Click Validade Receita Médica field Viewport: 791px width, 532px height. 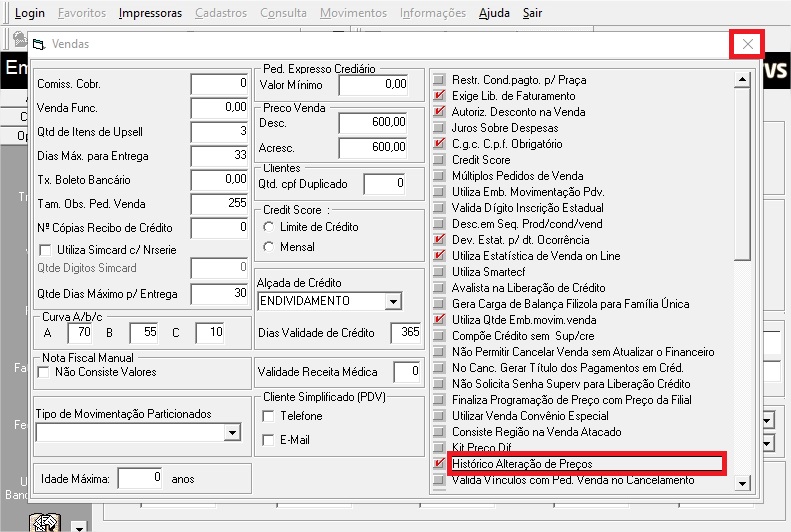pos(407,372)
